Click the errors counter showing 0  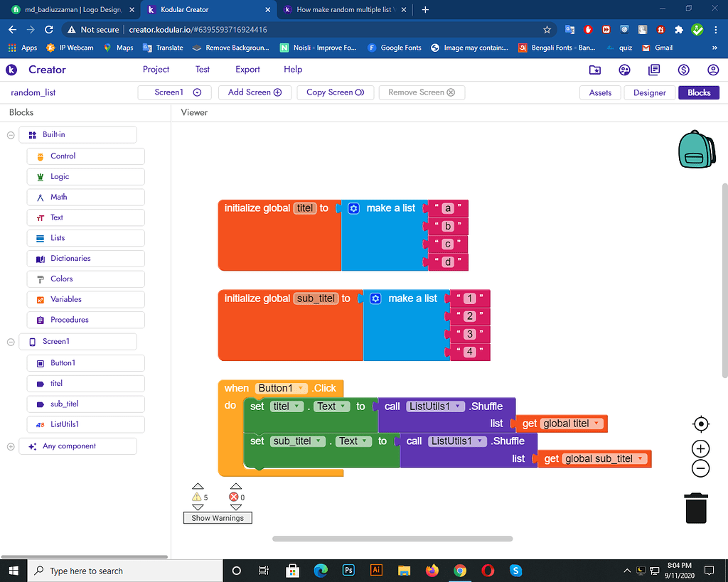236,497
